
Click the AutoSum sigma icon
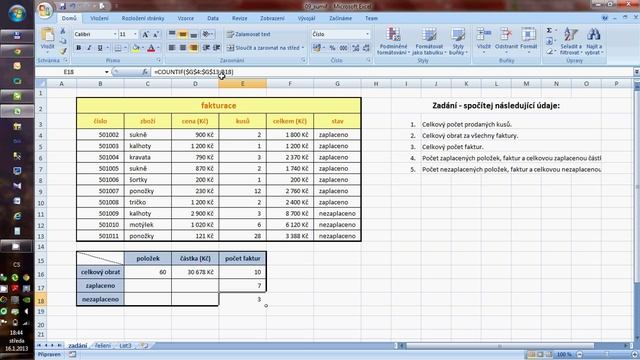click(x=549, y=31)
